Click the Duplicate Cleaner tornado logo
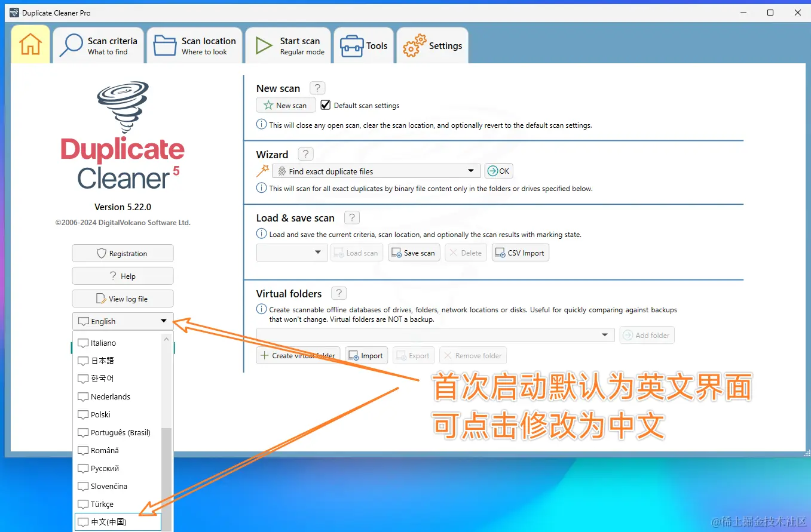The height and width of the screenshot is (532, 811). pyautogui.click(x=123, y=107)
